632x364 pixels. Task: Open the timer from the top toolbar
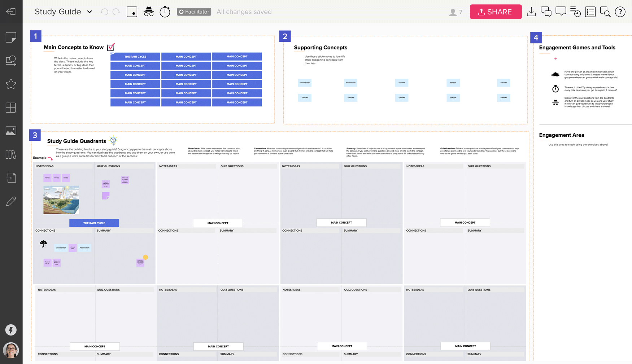point(165,12)
